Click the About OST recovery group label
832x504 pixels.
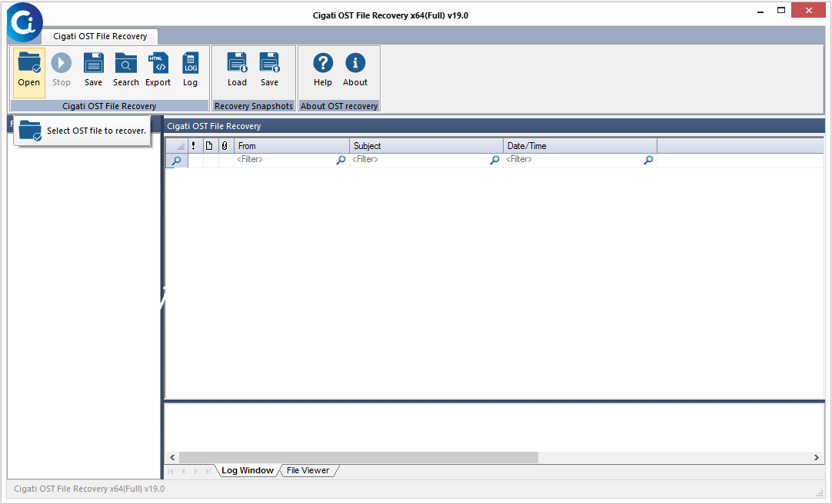(339, 106)
